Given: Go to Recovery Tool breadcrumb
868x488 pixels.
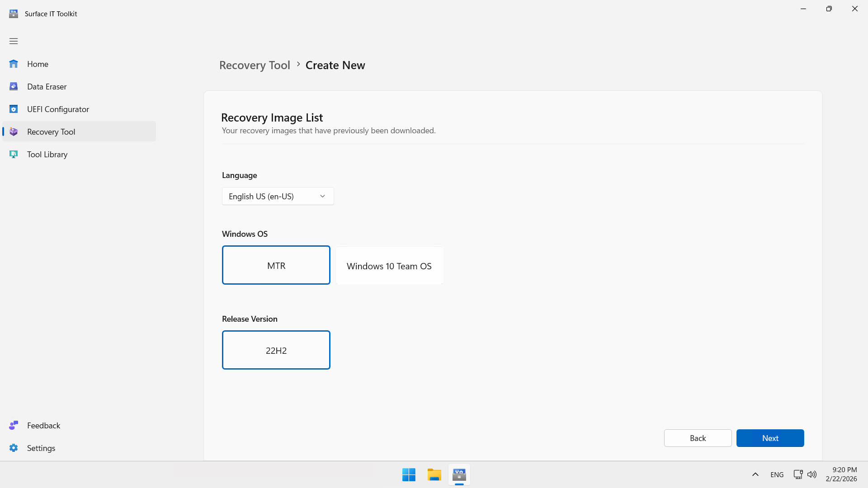Looking at the screenshot, I should pyautogui.click(x=255, y=65).
